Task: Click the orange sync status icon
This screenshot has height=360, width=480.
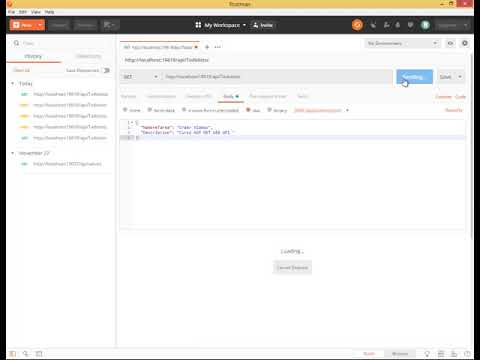Action: coord(357,25)
